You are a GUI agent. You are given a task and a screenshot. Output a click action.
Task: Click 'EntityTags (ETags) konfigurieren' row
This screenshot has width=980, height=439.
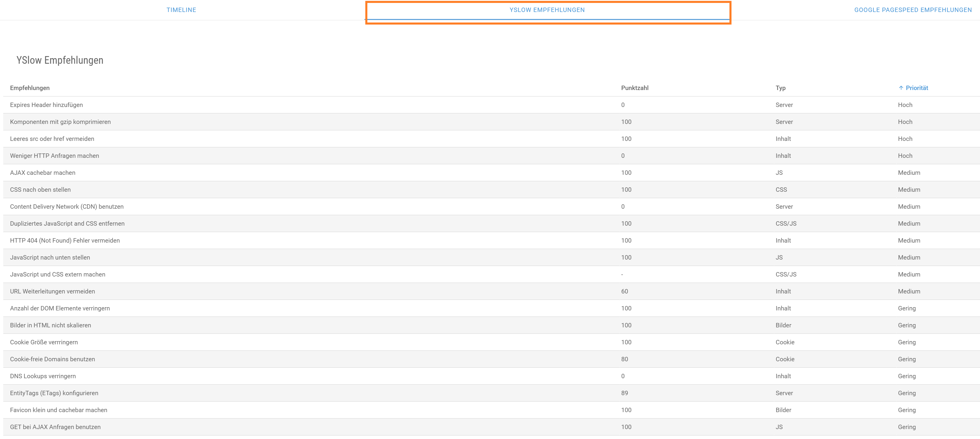click(491, 393)
